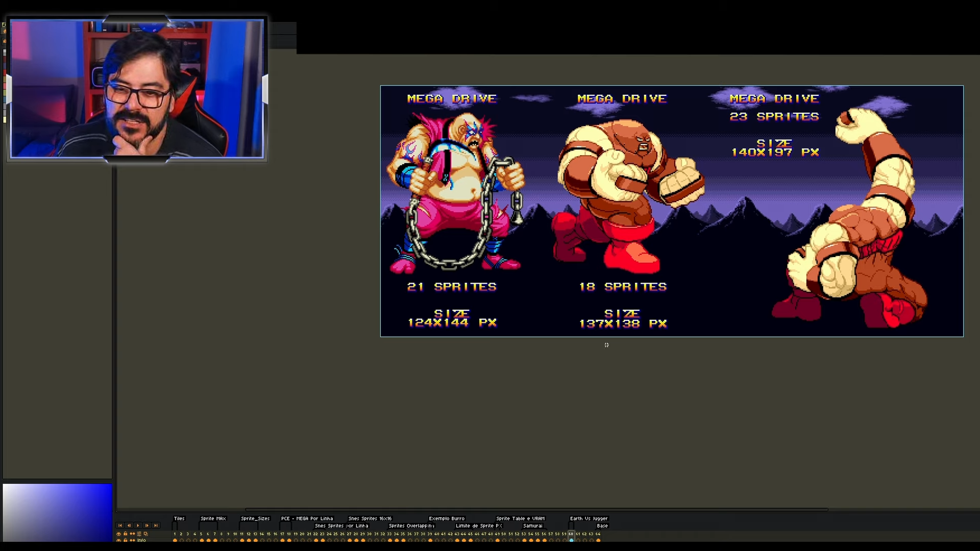Select the Exemplo Burro tag
The height and width of the screenshot is (551, 980).
click(447, 518)
